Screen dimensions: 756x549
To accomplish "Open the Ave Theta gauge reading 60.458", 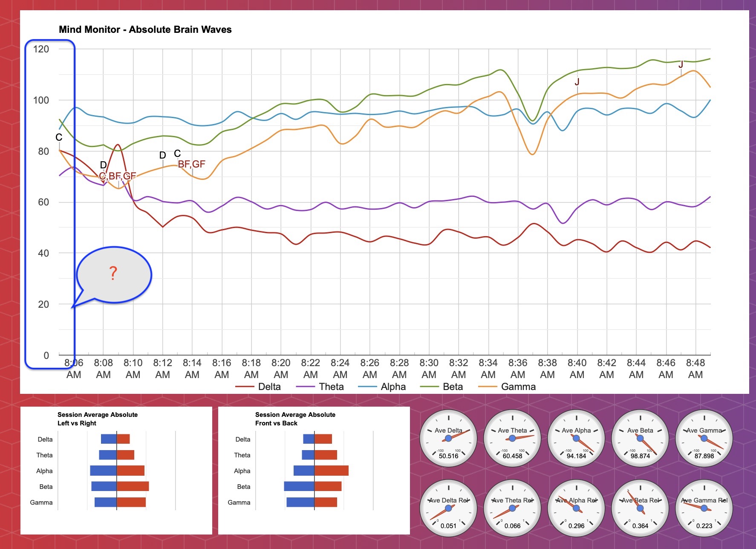I will click(x=512, y=439).
